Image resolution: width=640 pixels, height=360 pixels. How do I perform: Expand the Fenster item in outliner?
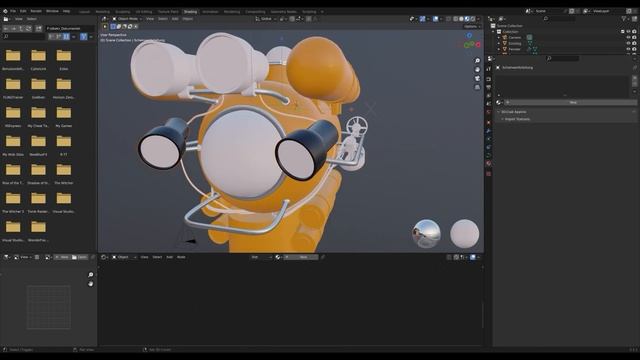pyautogui.click(x=499, y=49)
